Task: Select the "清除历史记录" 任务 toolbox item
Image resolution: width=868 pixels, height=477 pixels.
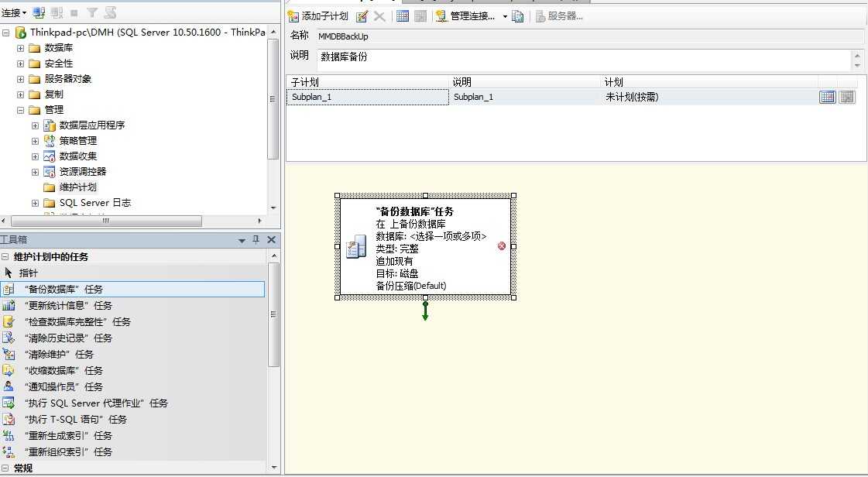Action: (x=133, y=338)
